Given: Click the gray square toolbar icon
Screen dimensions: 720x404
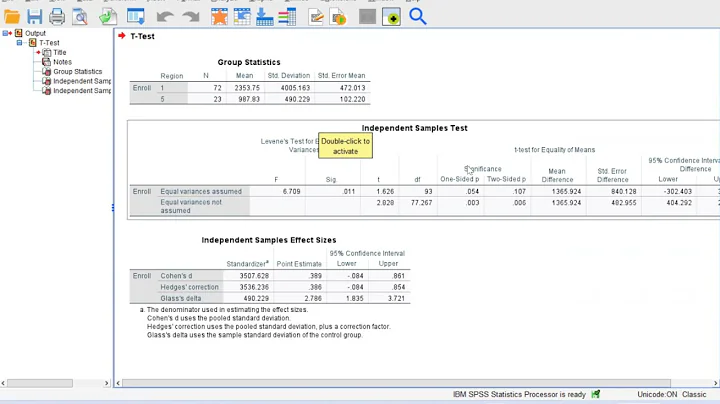Looking at the screenshot, I should point(367,17).
